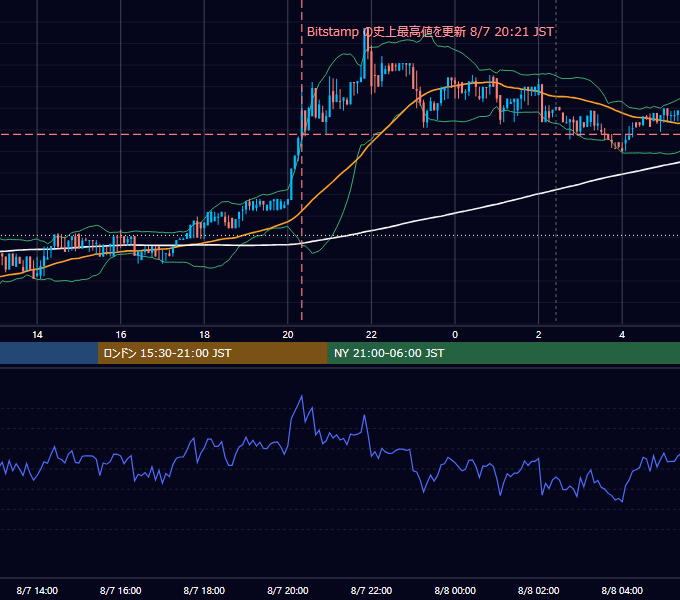
Task: Select the London 15:30-21:00 JST session bar
Action: click(212, 353)
